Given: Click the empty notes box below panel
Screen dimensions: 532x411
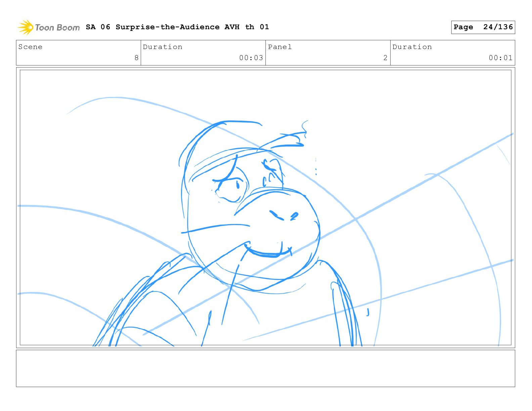Looking at the screenshot, I should pos(266,368).
